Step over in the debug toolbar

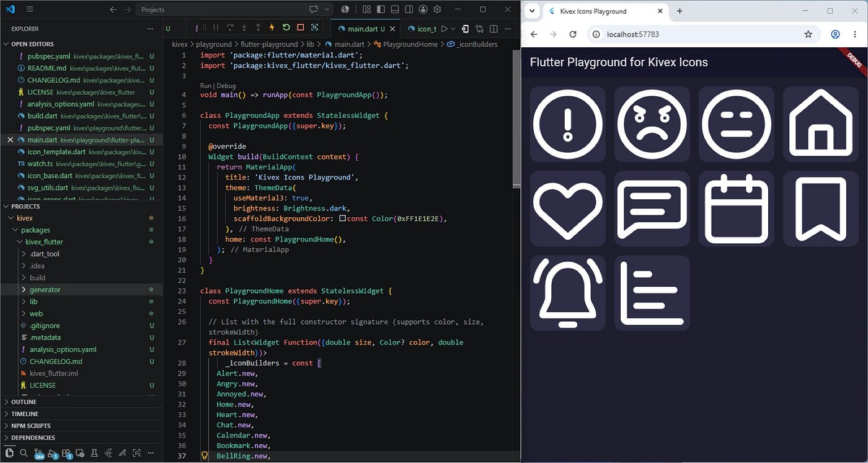(x=230, y=28)
